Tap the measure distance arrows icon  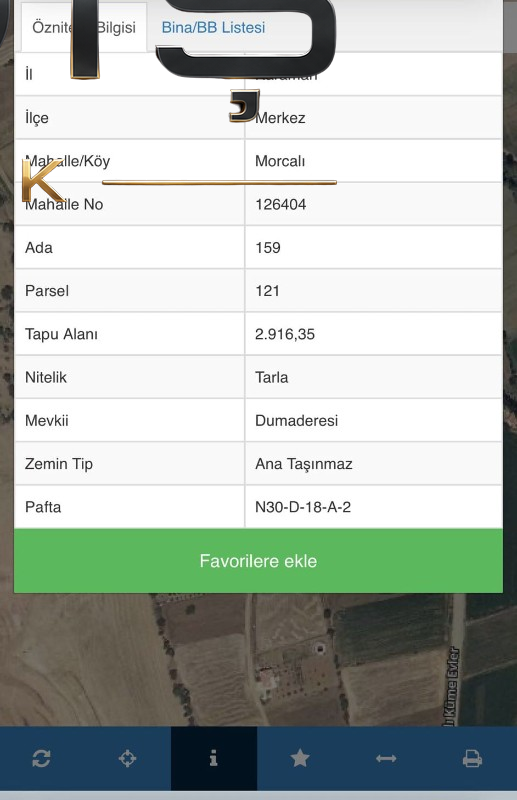pos(386,759)
